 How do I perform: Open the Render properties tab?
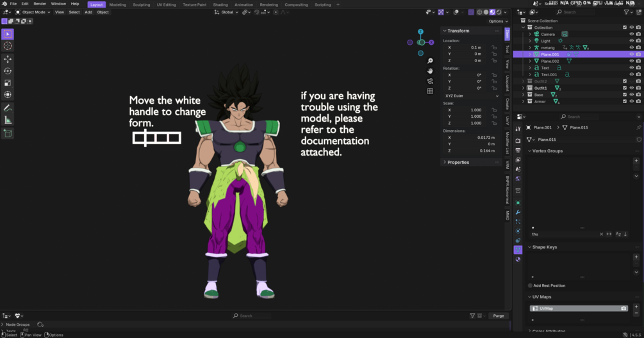tap(518, 141)
